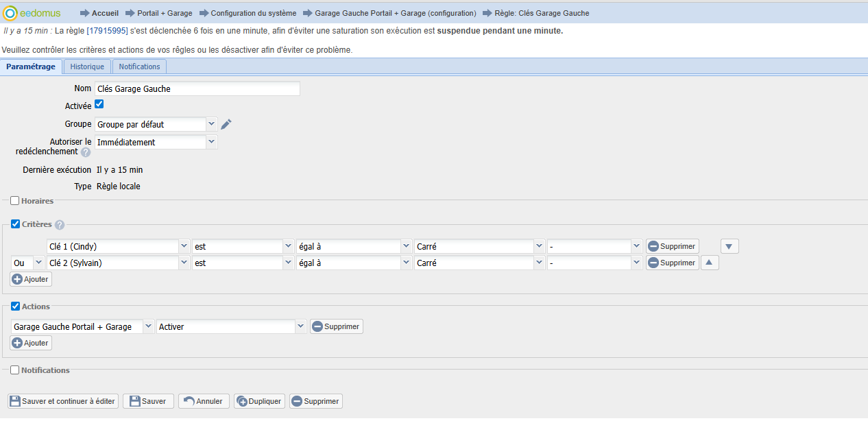Click Dupliquer to duplicate the rule

coord(259,401)
